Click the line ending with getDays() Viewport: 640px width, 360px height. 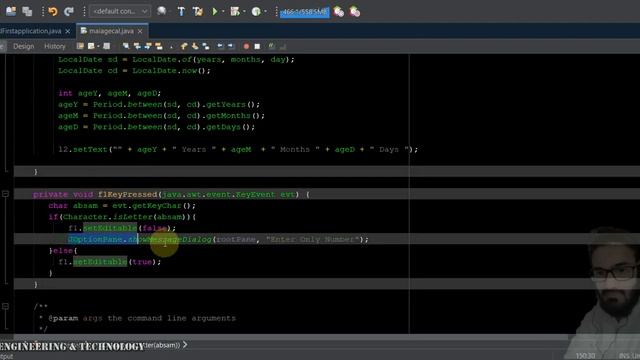click(x=156, y=127)
